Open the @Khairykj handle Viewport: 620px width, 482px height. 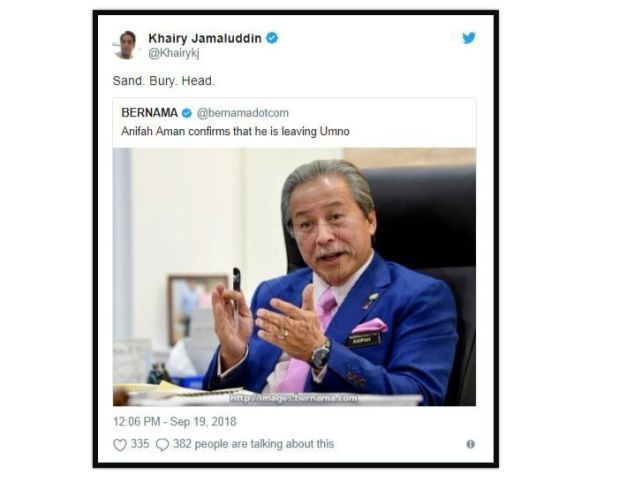(x=174, y=53)
